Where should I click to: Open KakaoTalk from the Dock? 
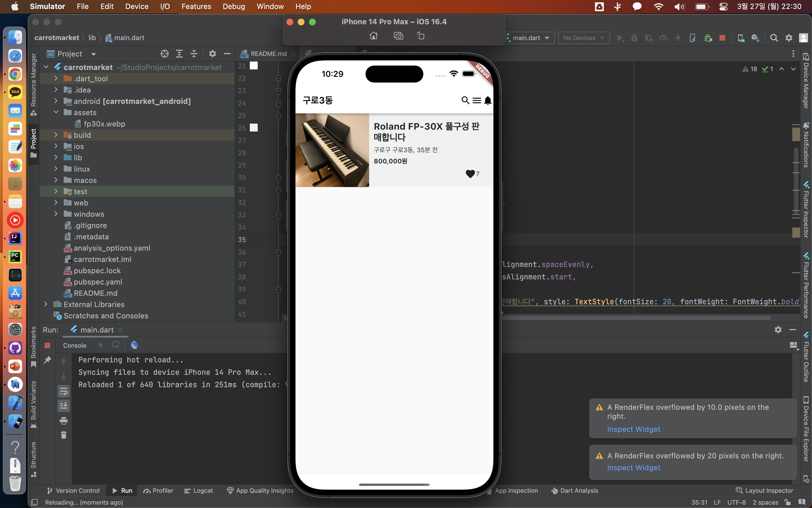[x=15, y=92]
